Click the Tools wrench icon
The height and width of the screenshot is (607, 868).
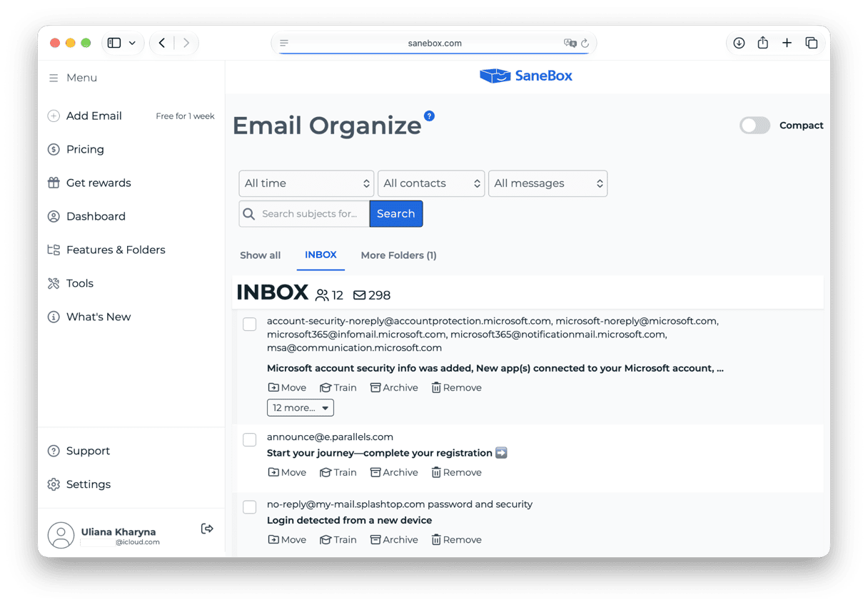[54, 283]
